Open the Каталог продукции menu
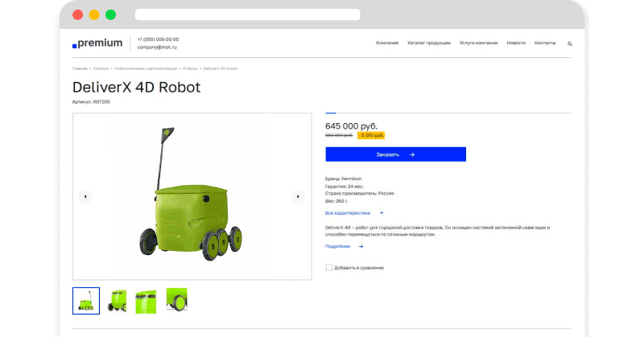The width and height of the screenshot is (644, 337). 428,43
